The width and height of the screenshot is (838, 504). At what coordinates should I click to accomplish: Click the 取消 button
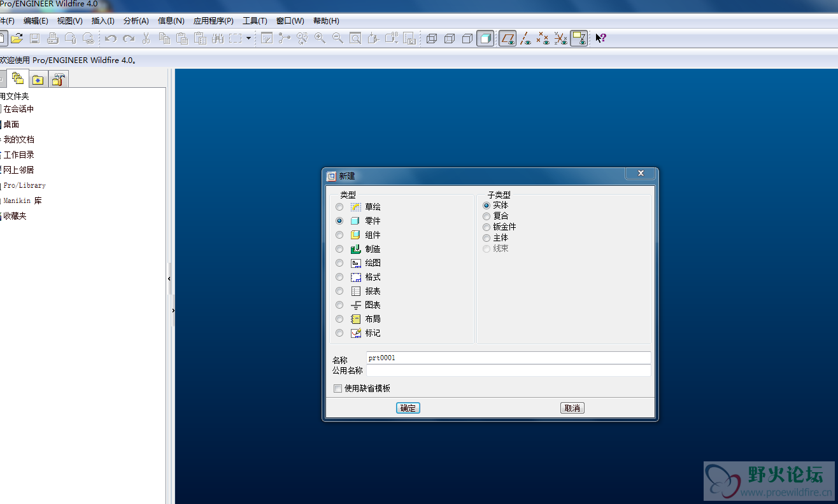point(572,408)
